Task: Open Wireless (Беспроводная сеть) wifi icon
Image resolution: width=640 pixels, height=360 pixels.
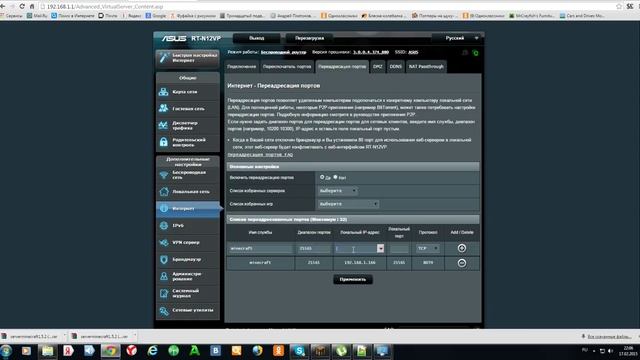Action: [164, 175]
